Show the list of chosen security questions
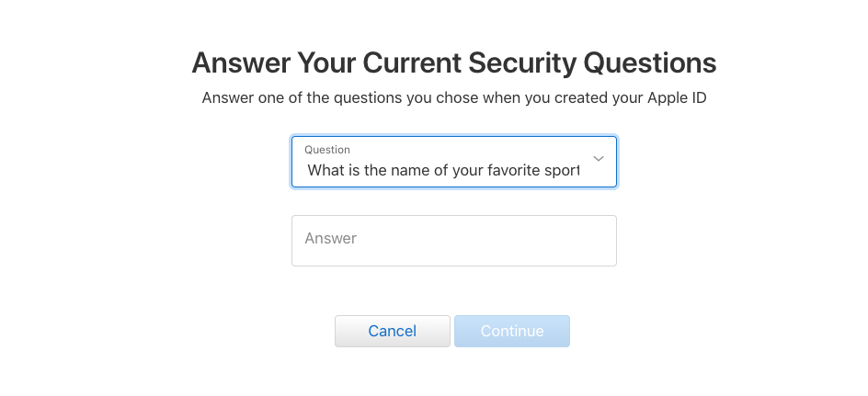 pyautogui.click(x=453, y=162)
